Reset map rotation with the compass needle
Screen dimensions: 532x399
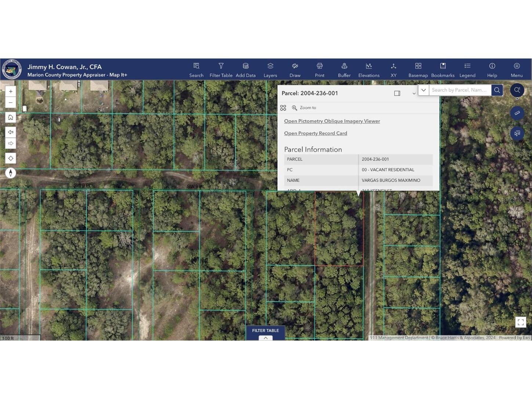click(11, 173)
